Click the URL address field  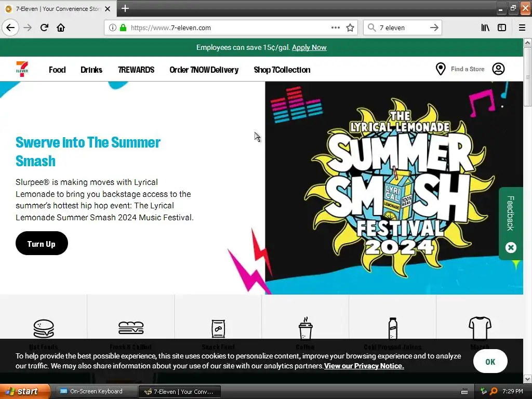[x=231, y=28]
